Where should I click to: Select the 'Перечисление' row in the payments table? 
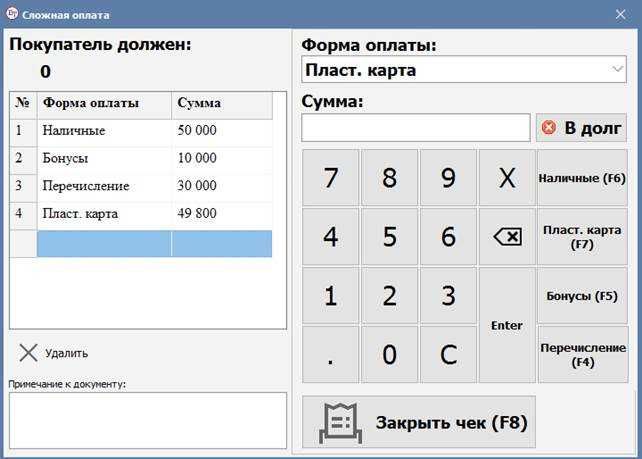(141, 186)
